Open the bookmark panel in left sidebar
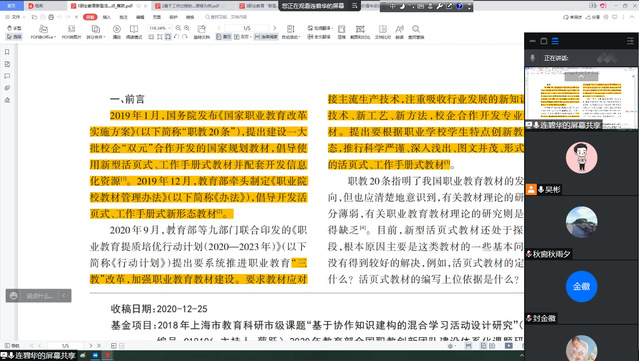 (7, 52)
